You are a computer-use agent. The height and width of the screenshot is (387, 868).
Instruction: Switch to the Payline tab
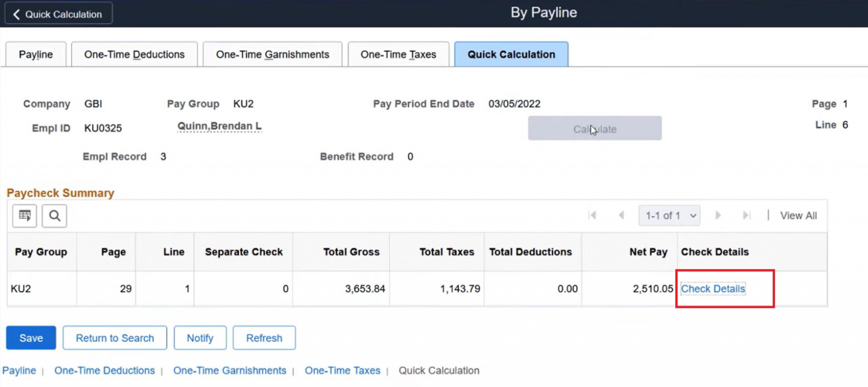pyautogui.click(x=35, y=54)
